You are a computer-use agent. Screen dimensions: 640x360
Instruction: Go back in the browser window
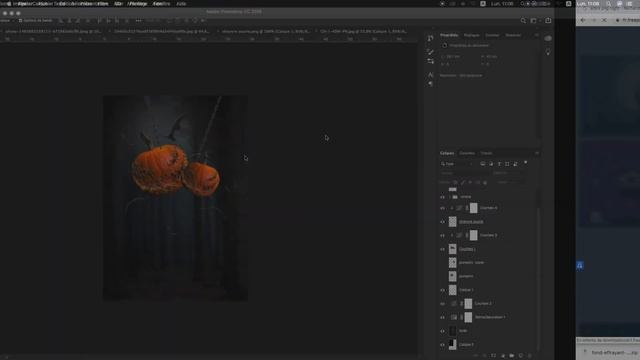click(583, 20)
